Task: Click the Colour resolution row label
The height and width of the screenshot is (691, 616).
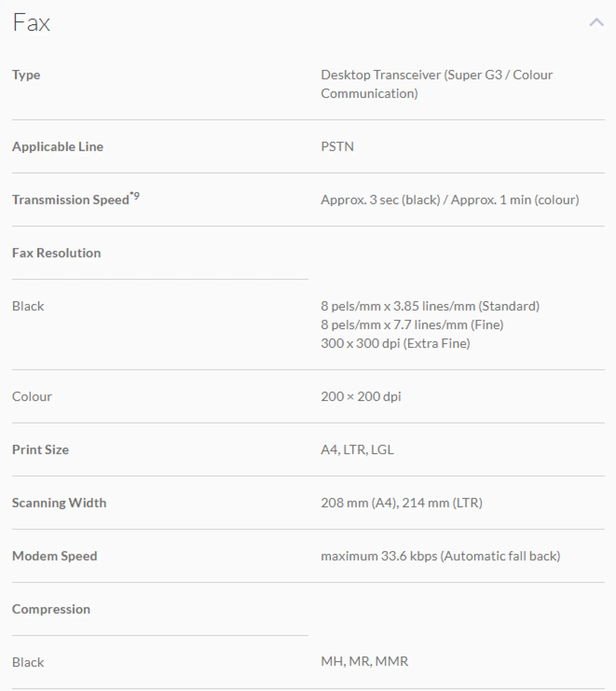Action: 32,396
